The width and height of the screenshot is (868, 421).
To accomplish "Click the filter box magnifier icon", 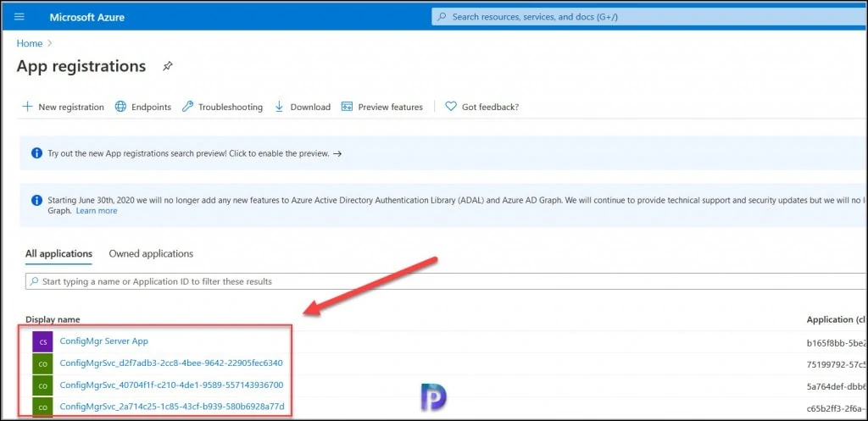I will [x=35, y=281].
